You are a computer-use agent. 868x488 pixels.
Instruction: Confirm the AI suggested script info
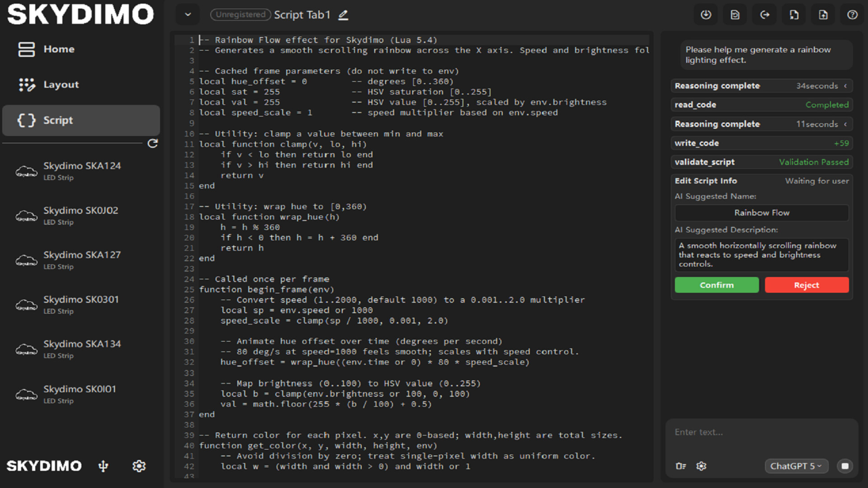tap(717, 285)
